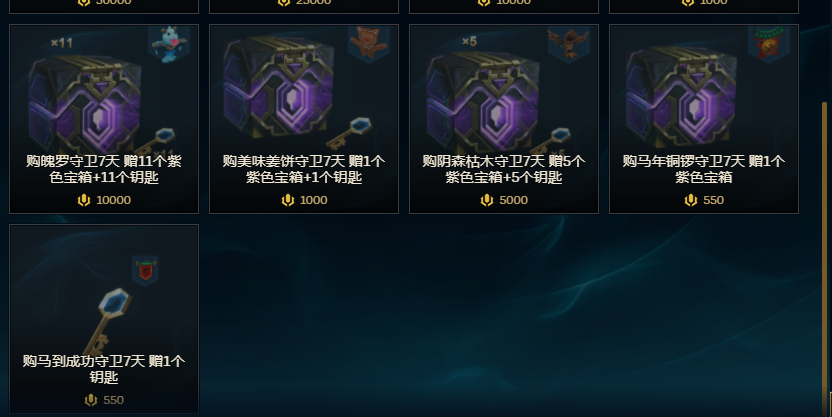Screen dimensions: 832x417
Task: Click the withered tree ward icon badge
Action: (568, 44)
